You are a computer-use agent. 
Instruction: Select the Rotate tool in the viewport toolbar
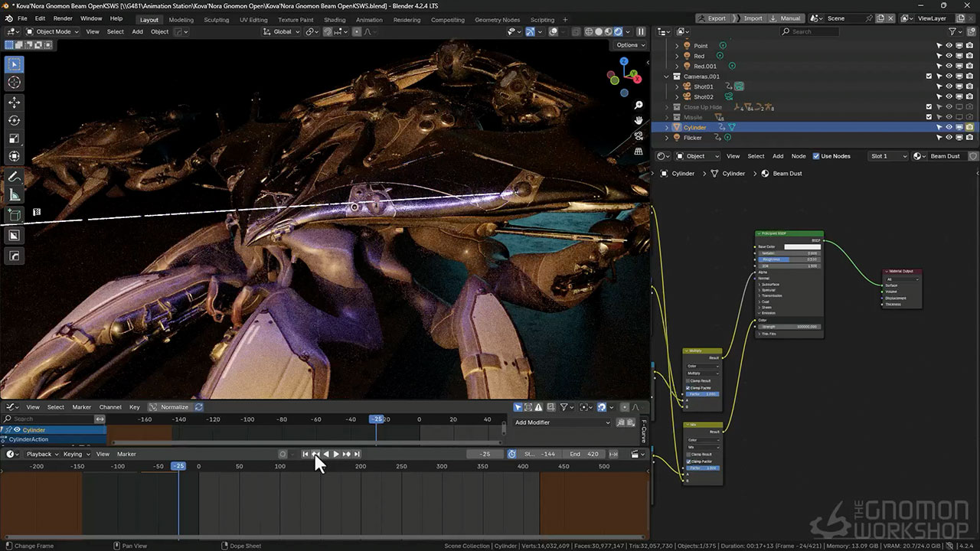click(15, 120)
